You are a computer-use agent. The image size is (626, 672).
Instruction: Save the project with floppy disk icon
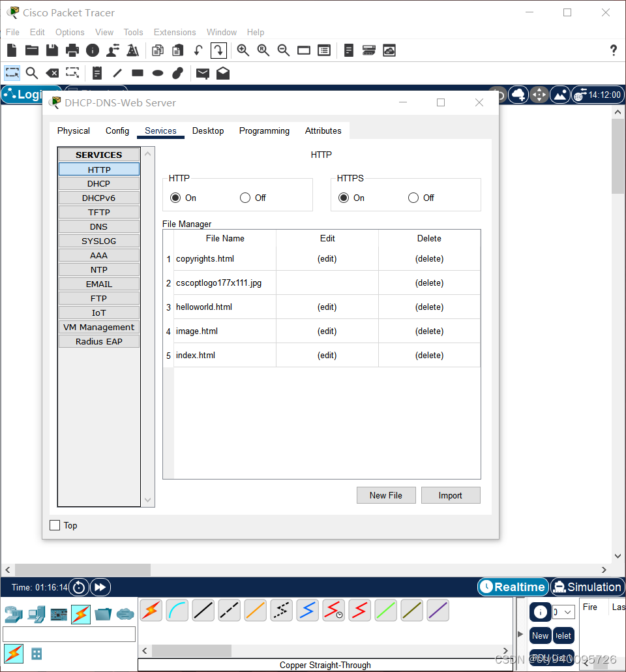click(x=52, y=51)
